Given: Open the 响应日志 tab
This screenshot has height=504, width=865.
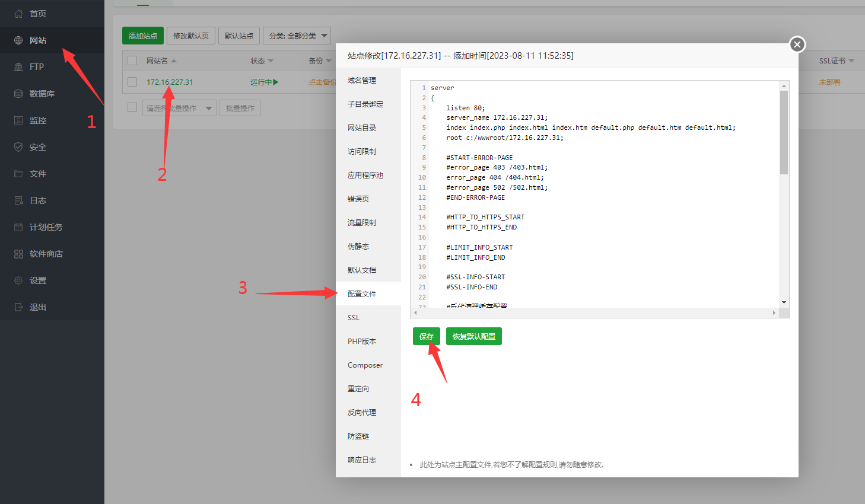Looking at the screenshot, I should (368, 460).
